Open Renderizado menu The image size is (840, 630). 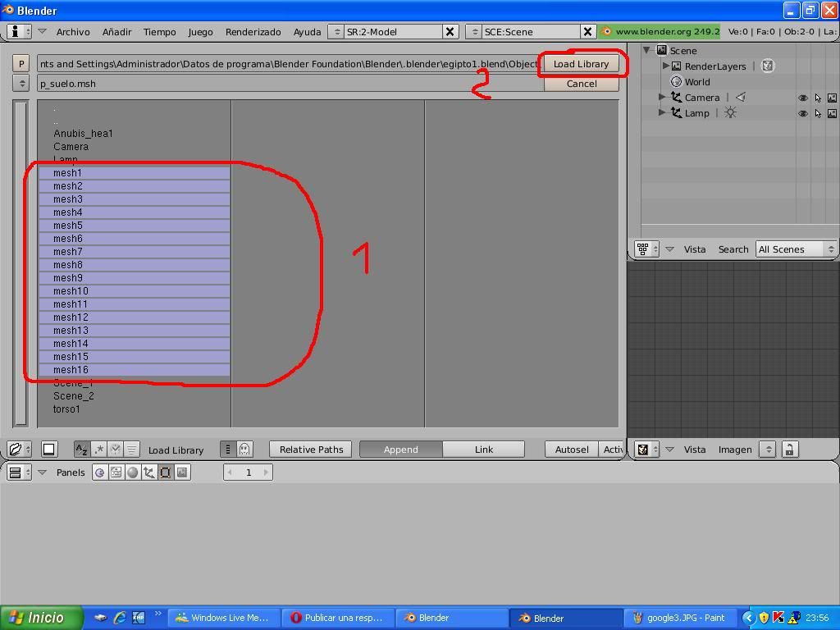(253, 32)
